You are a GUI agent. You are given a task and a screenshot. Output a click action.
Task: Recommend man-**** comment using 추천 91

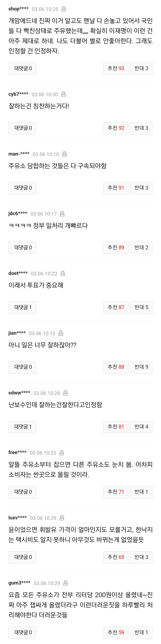tap(116, 188)
